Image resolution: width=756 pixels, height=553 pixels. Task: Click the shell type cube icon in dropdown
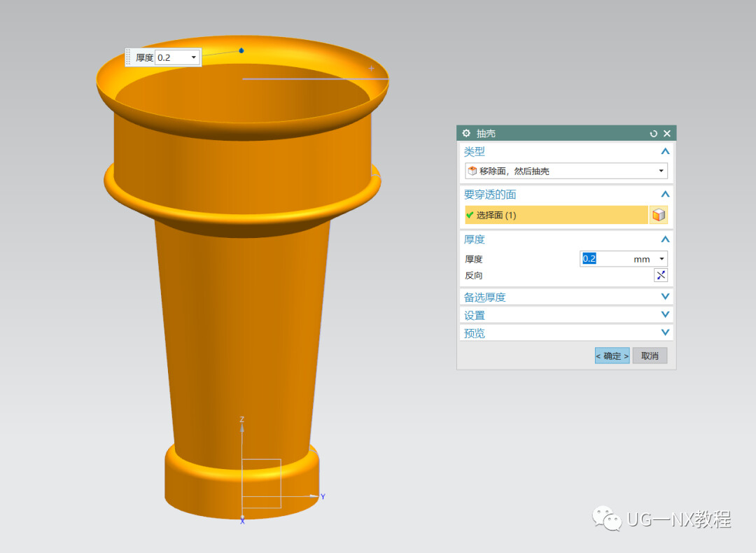coord(472,171)
